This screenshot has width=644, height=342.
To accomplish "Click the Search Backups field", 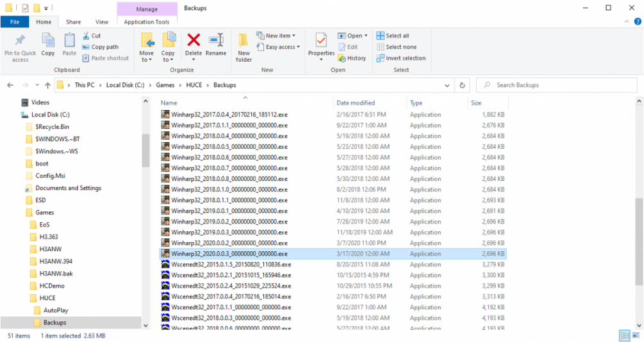I will click(x=556, y=85).
